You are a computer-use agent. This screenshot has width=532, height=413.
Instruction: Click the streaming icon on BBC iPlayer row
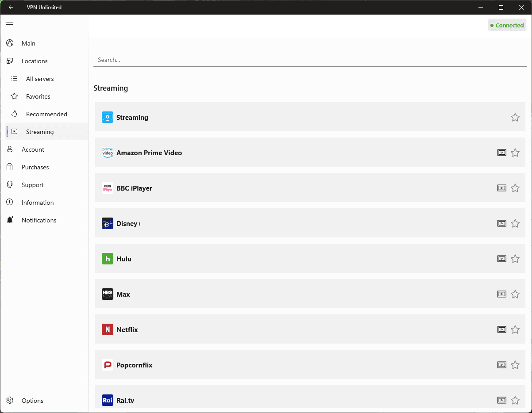[501, 188]
